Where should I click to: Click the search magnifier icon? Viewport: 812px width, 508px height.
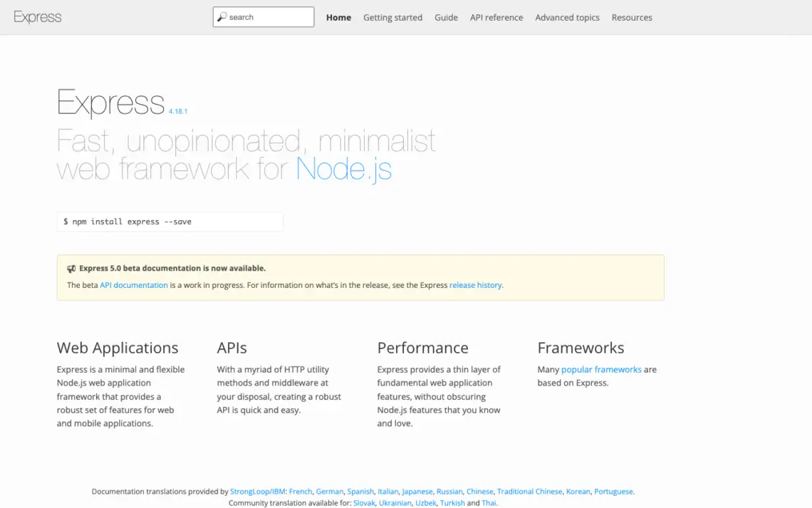[223, 16]
